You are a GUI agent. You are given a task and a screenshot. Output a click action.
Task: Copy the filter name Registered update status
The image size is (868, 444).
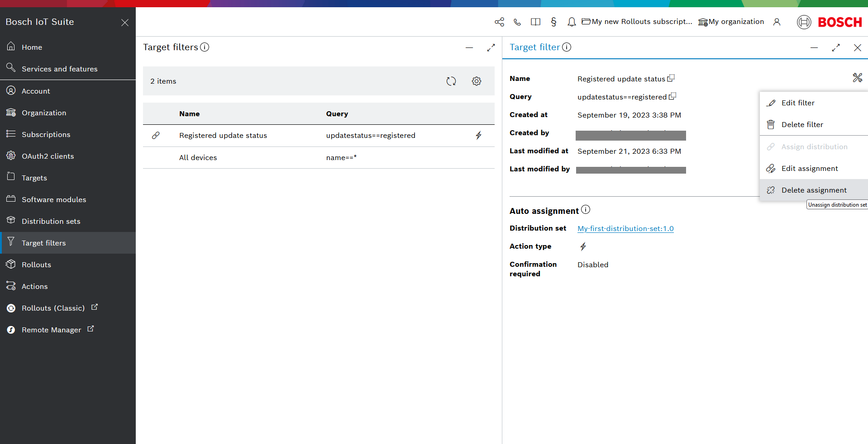click(x=671, y=78)
